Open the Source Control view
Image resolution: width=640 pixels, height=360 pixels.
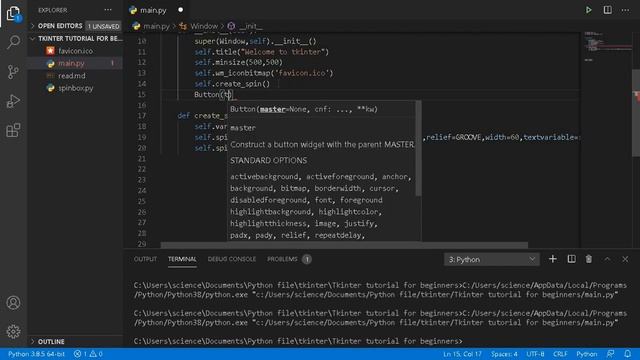(13, 72)
